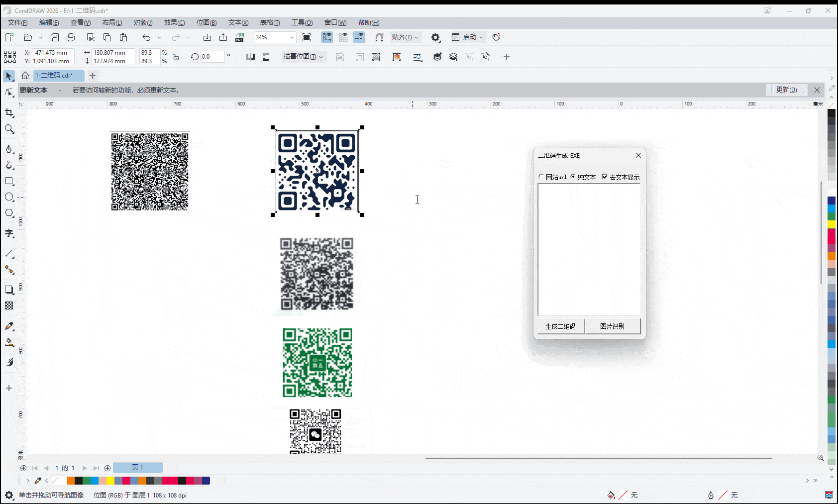The height and width of the screenshot is (504, 838).
Task: Click 更新 button in update bar
Action: pyautogui.click(x=786, y=90)
